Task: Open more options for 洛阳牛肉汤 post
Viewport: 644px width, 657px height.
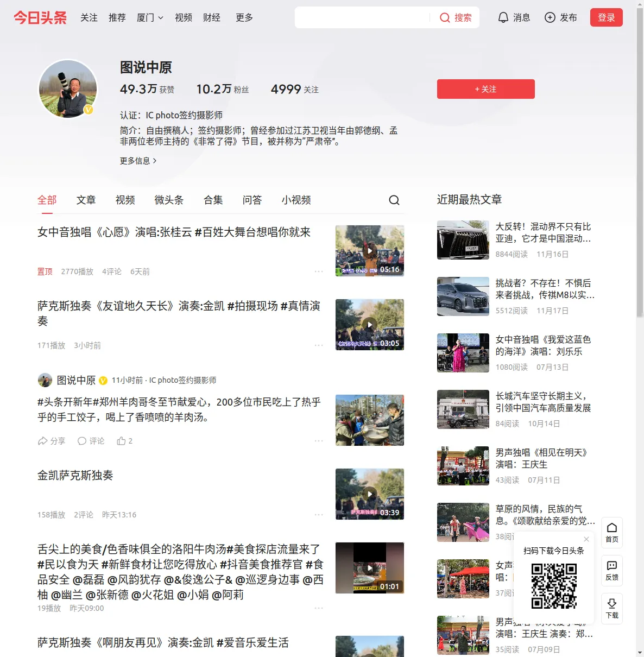Action: (x=319, y=608)
